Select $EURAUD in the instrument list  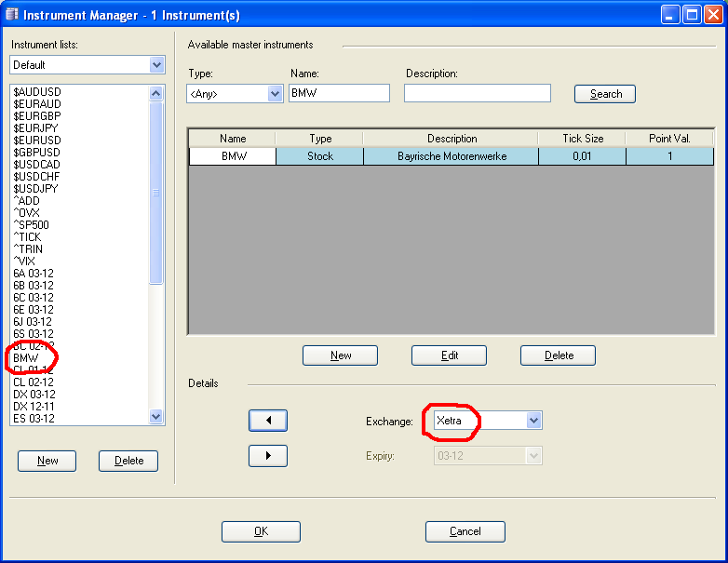pyautogui.click(x=37, y=104)
